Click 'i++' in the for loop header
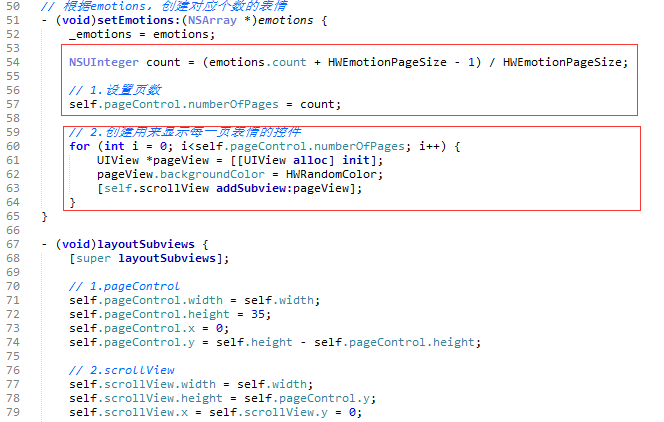 click(429, 146)
